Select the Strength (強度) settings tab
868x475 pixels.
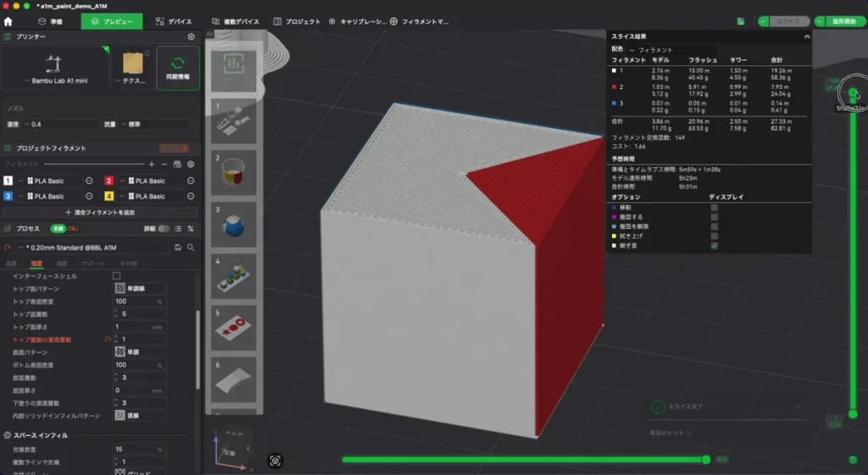click(x=36, y=264)
